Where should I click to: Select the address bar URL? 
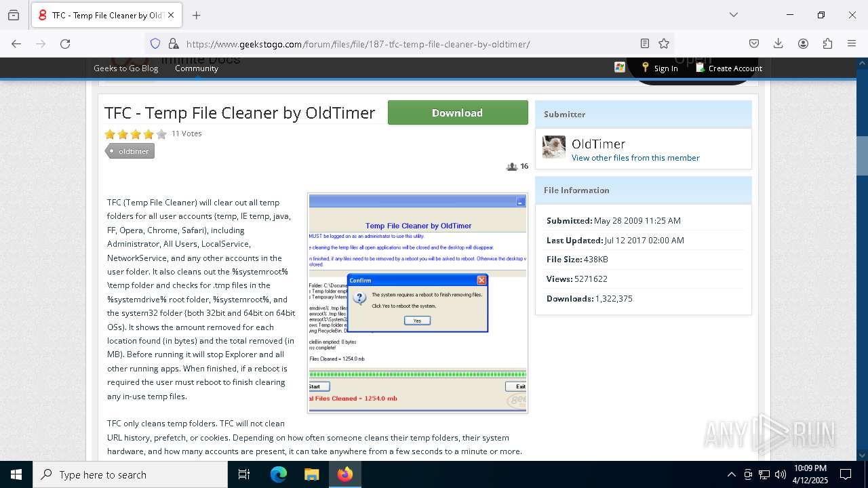tap(358, 44)
